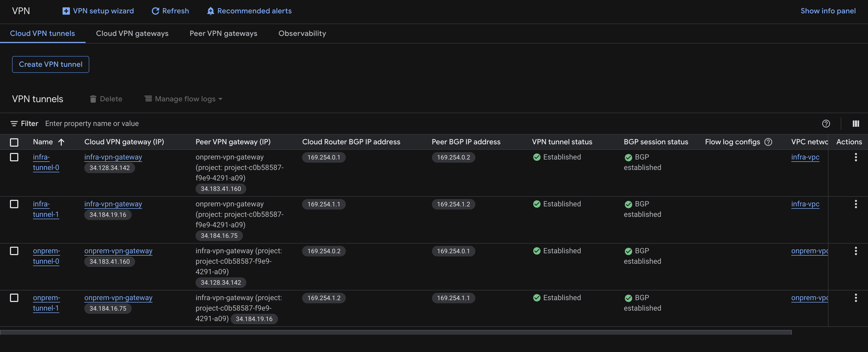The width and height of the screenshot is (868, 352).
Task: Click the trash icon to delete tunnels
Action: pos(93,99)
